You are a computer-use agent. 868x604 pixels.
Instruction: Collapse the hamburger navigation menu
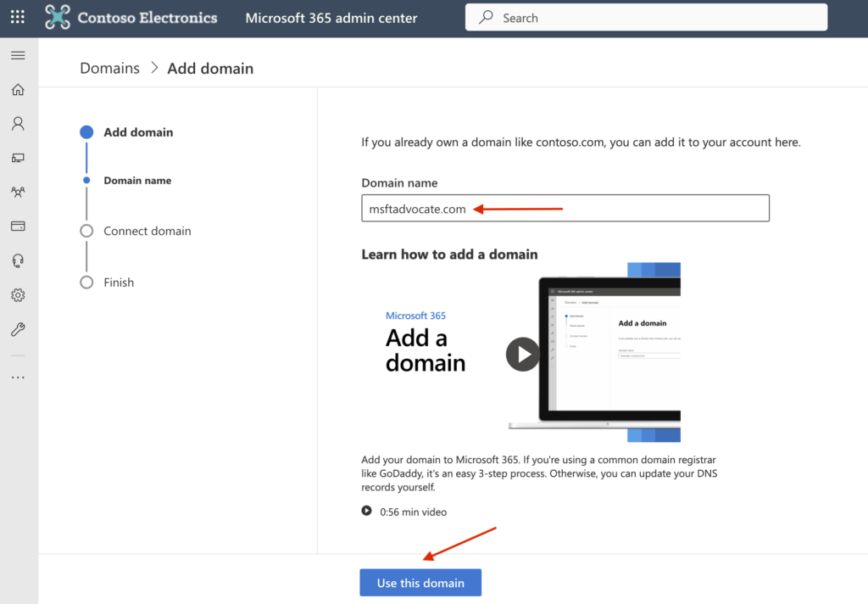point(18,55)
